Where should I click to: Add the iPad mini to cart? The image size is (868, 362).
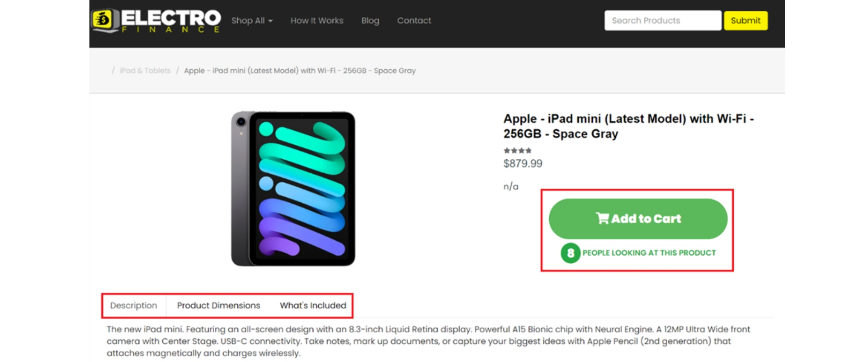point(638,219)
